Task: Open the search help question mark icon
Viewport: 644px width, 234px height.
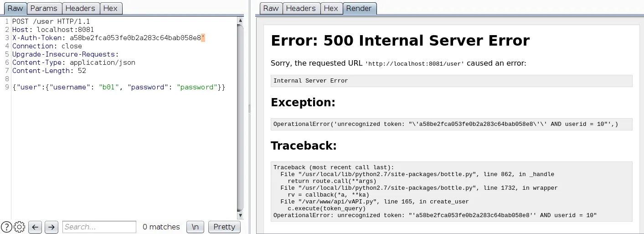Action: [6, 227]
